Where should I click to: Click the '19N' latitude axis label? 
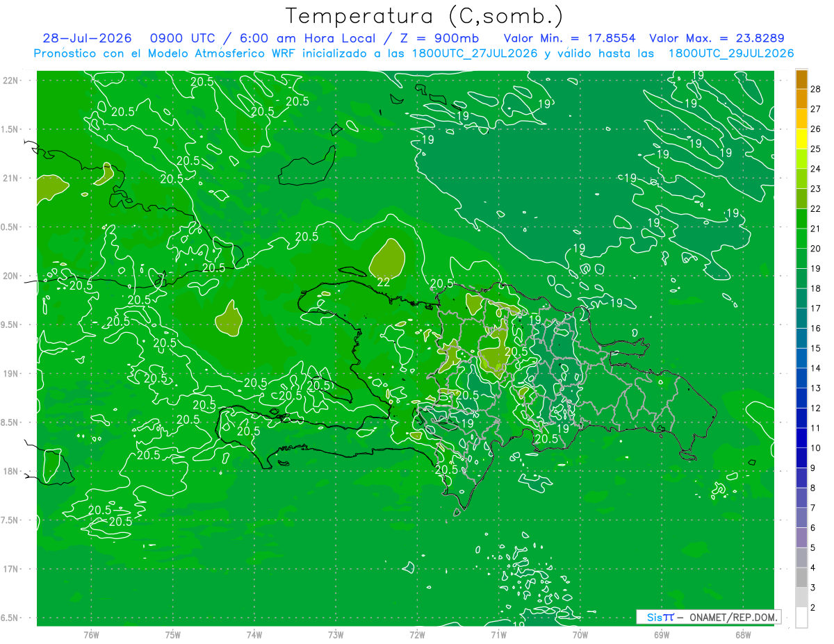click(x=10, y=373)
